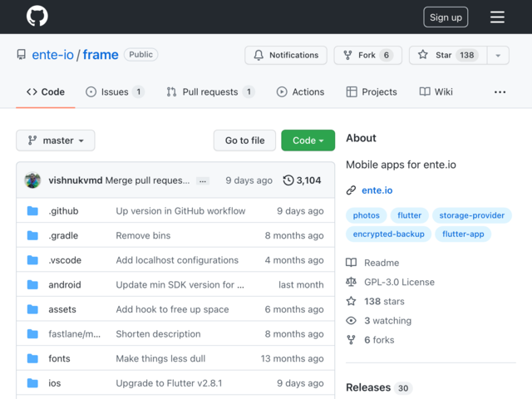Click vishnukvmd's avatar thumbnail
This screenshot has height=399, width=532.
[32, 180]
